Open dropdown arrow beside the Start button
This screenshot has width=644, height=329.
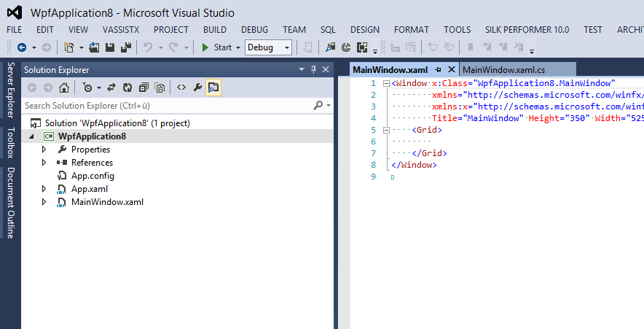(x=237, y=47)
